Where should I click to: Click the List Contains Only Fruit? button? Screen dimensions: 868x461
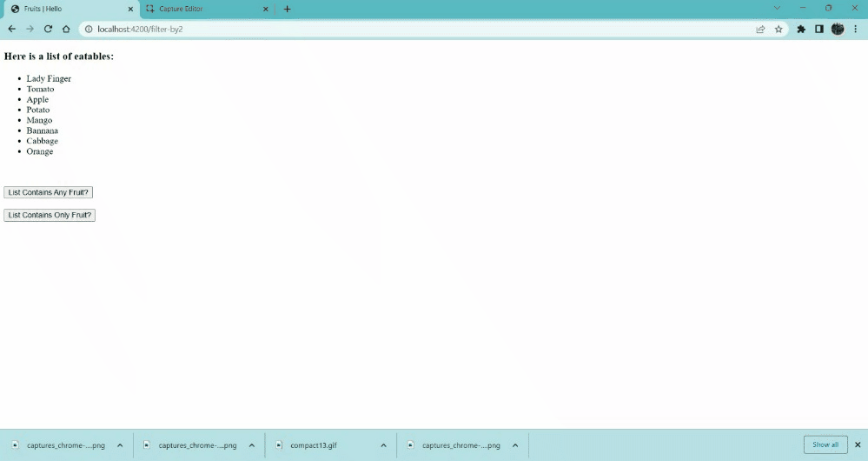tap(50, 215)
